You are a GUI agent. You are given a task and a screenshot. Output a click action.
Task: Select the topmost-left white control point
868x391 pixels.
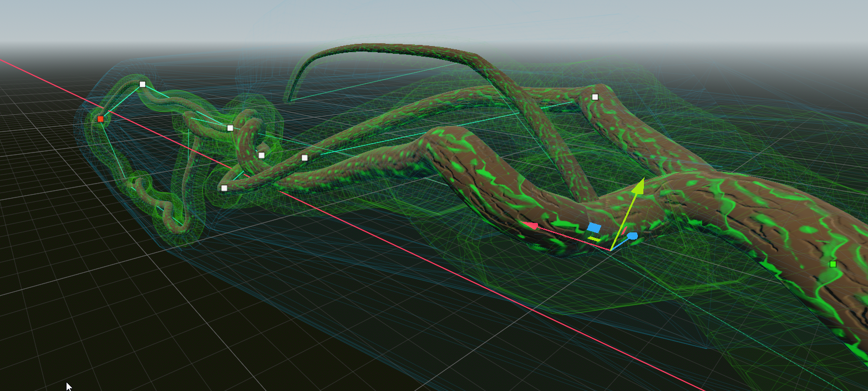click(143, 84)
